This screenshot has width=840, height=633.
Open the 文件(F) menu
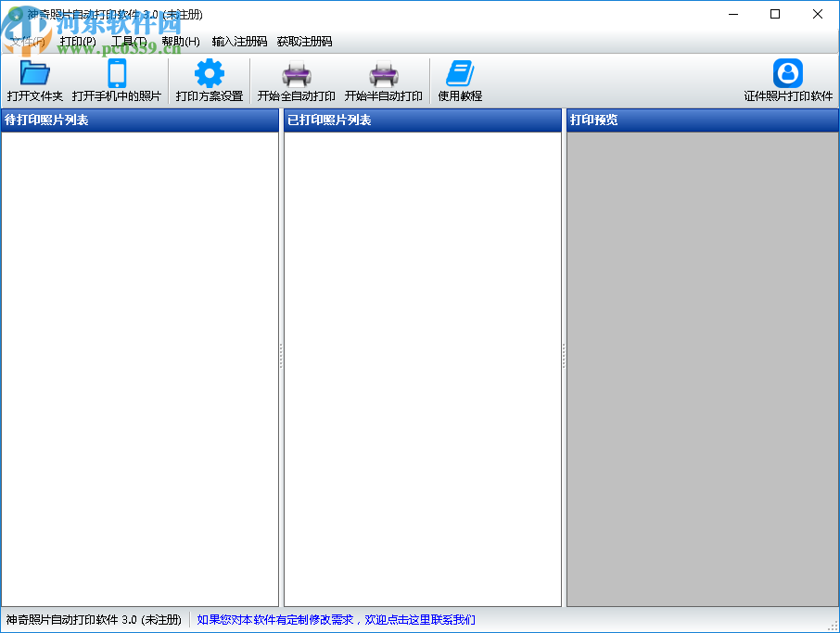[x=27, y=41]
